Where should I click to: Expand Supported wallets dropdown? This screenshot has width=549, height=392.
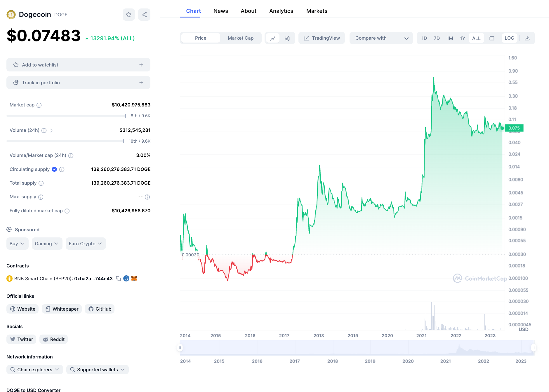[x=97, y=370]
